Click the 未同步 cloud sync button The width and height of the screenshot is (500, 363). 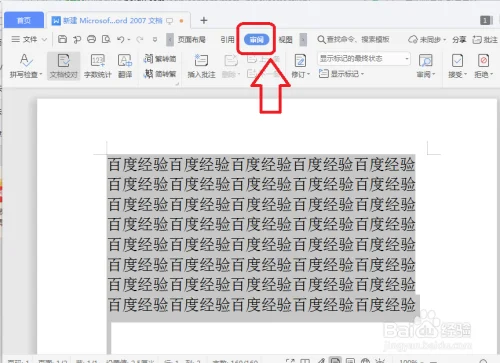point(427,40)
